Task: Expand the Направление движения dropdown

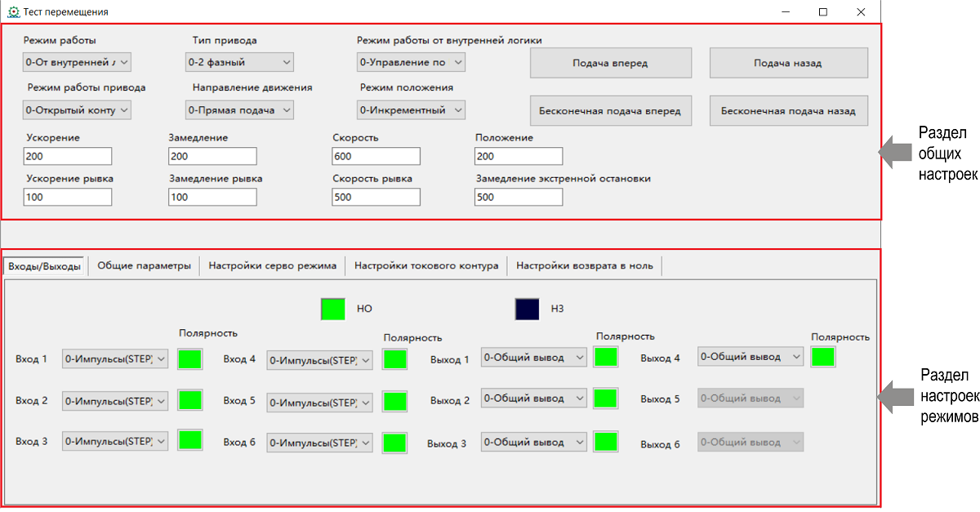Action: click(x=239, y=109)
